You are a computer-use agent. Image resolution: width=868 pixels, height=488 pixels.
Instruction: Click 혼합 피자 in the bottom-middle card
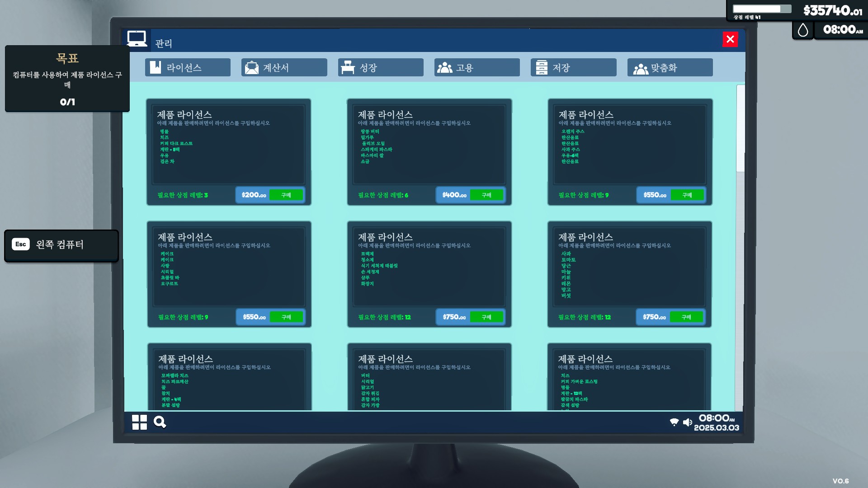[x=370, y=399]
